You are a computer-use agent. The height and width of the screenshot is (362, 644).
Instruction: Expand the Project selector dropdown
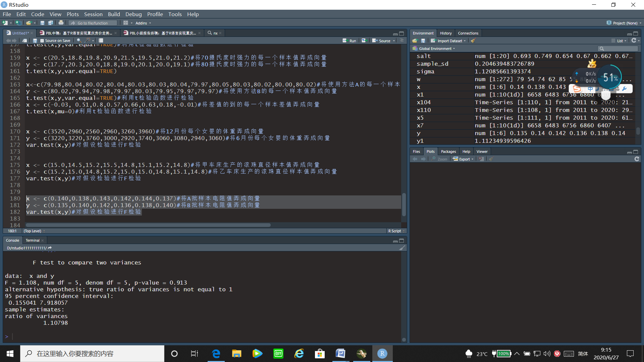coord(640,23)
